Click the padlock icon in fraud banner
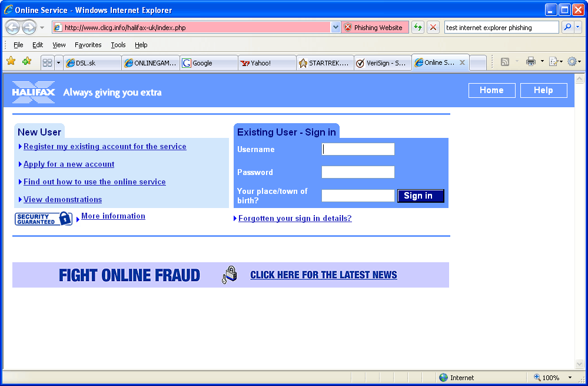588x386 pixels. tap(229, 275)
